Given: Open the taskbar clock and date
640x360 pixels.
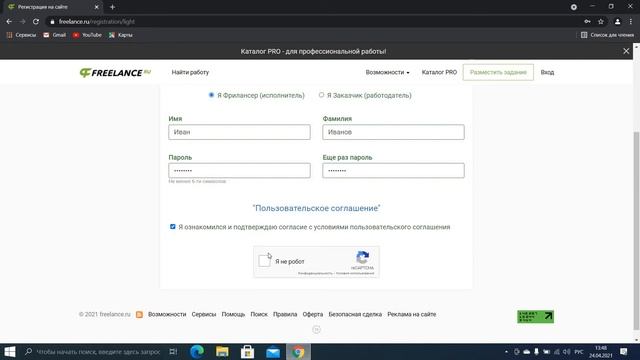Looking at the screenshot, I should [601, 351].
